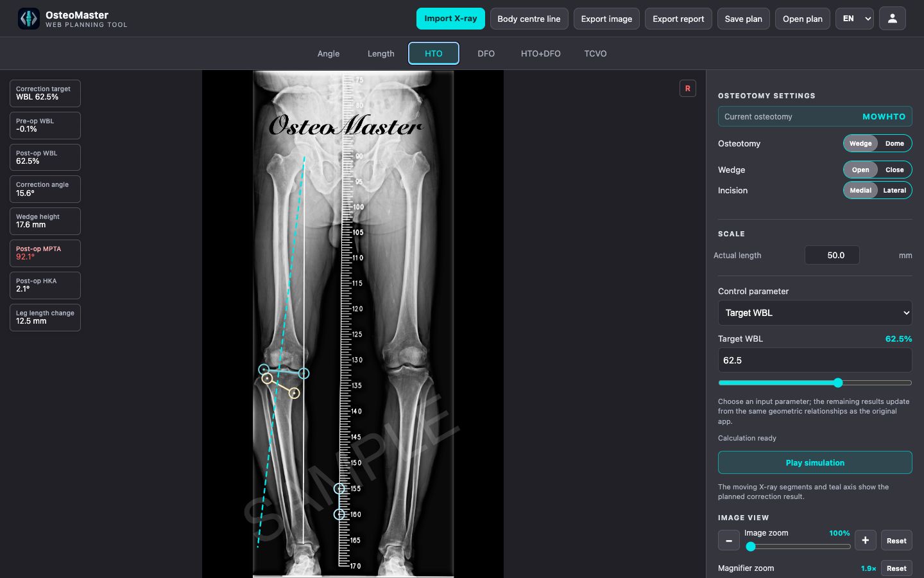Click the Actual length input field
924x578 pixels.
pos(832,255)
